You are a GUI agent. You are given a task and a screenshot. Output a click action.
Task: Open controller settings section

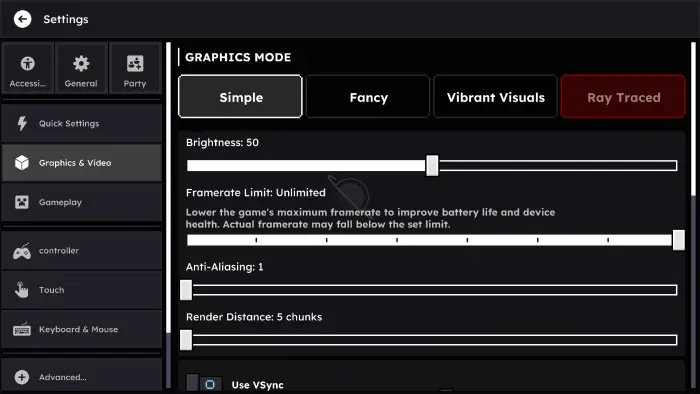[x=82, y=250]
